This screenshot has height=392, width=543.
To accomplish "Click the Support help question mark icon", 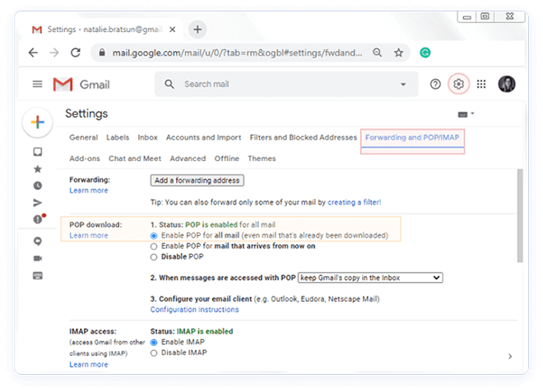I will point(435,84).
